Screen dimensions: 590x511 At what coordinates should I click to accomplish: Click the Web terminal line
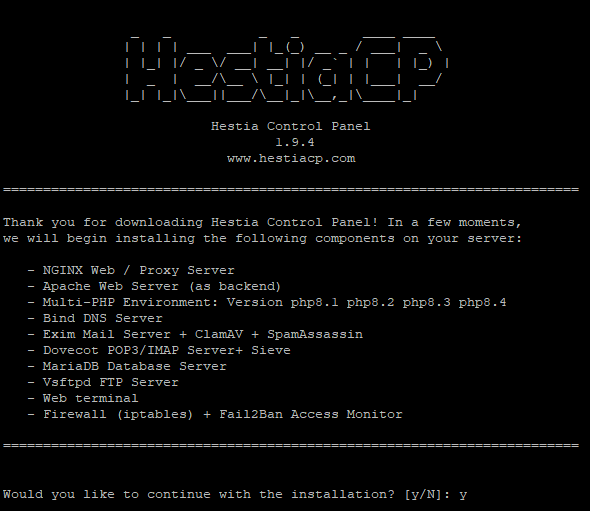point(83,398)
